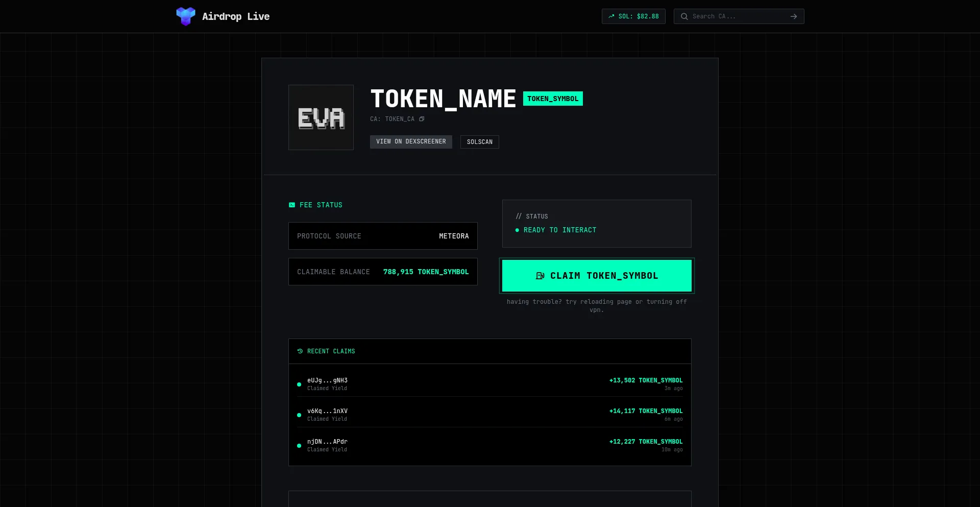Click the FEE STATUS label

point(321,205)
